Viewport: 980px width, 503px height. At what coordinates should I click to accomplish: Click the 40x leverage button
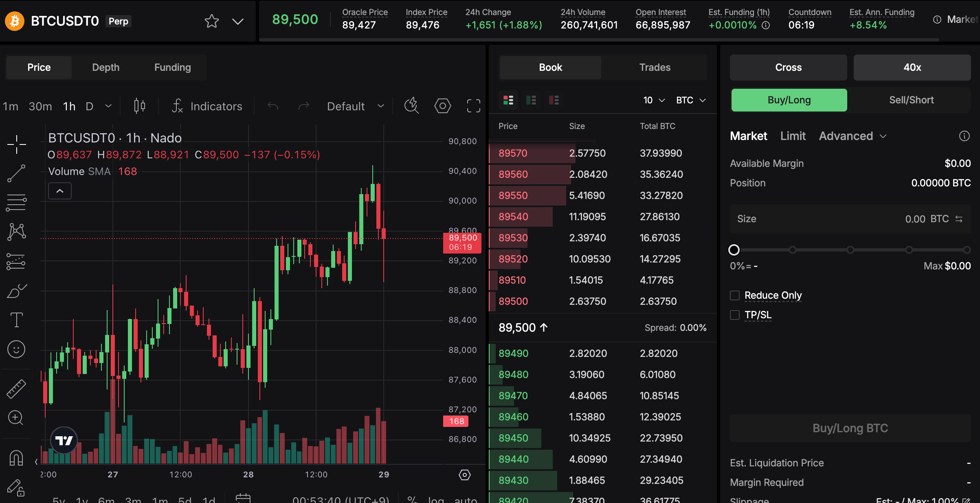pyautogui.click(x=912, y=68)
